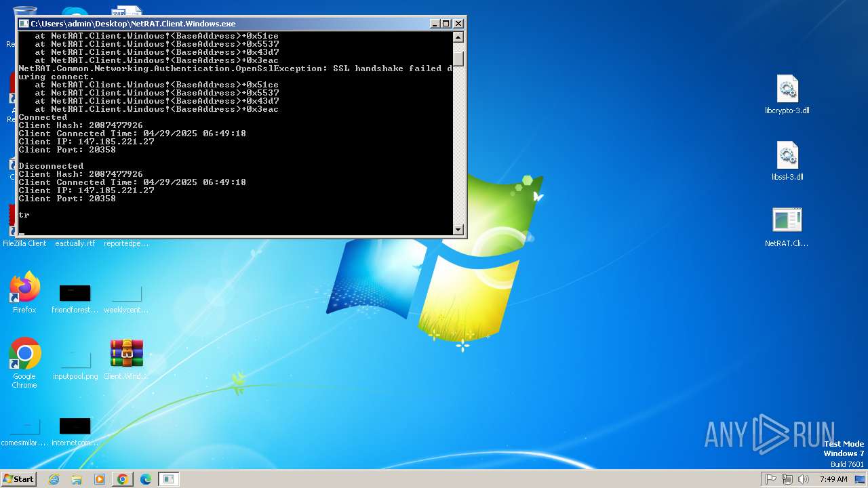Select the inputpool.png image file
Image resolution: width=868 pixels, height=488 pixels.
coord(75,366)
